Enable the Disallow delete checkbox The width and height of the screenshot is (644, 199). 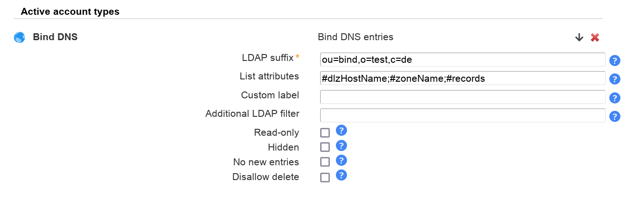pyautogui.click(x=325, y=177)
